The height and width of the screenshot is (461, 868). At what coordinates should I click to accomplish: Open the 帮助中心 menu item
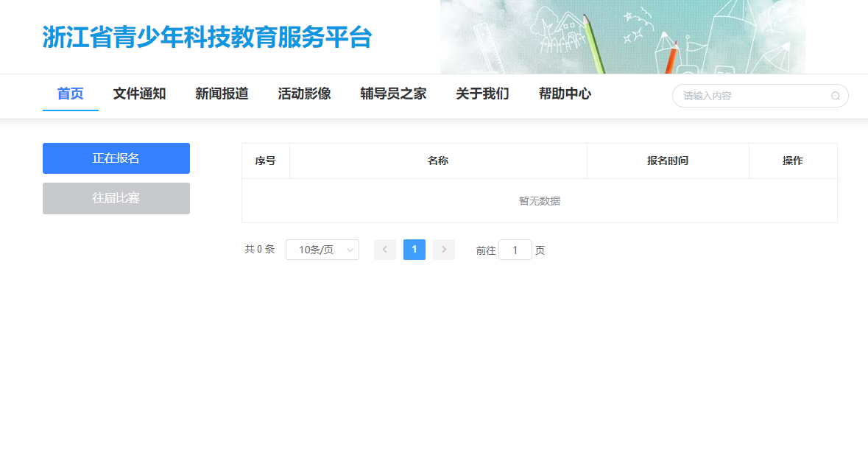(565, 94)
